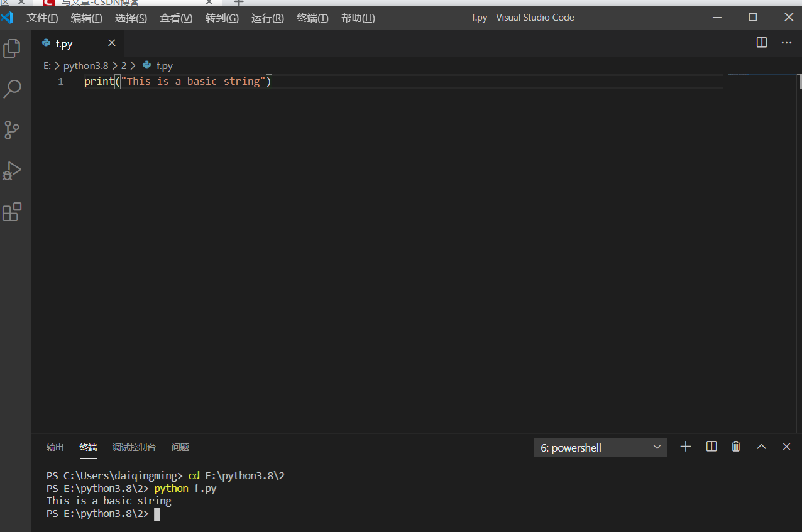This screenshot has width=802, height=532.
Task: Switch to the 问题 panel tab
Action: tap(180, 447)
